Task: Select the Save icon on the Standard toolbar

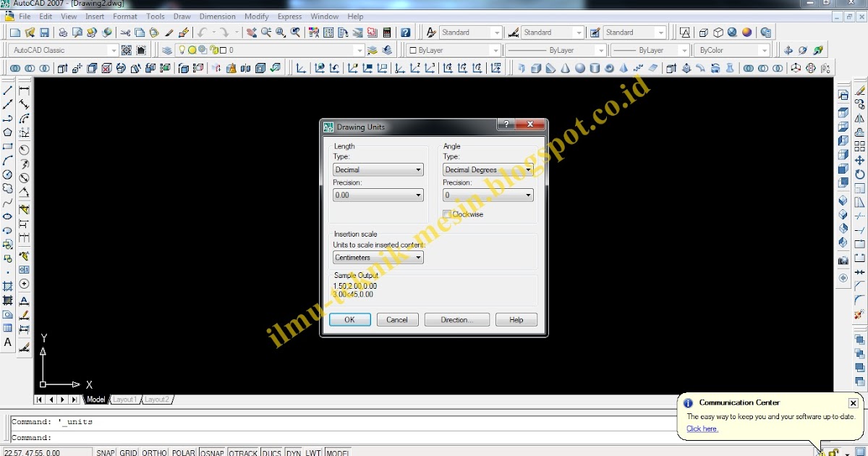Action: 43,32
